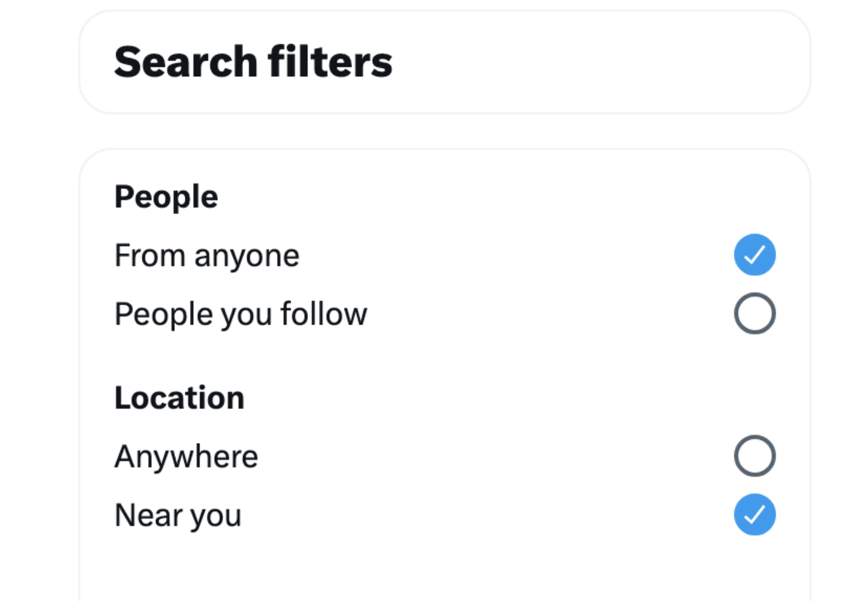
Task: Click the "Search filters" heading
Action: pyautogui.click(x=253, y=62)
